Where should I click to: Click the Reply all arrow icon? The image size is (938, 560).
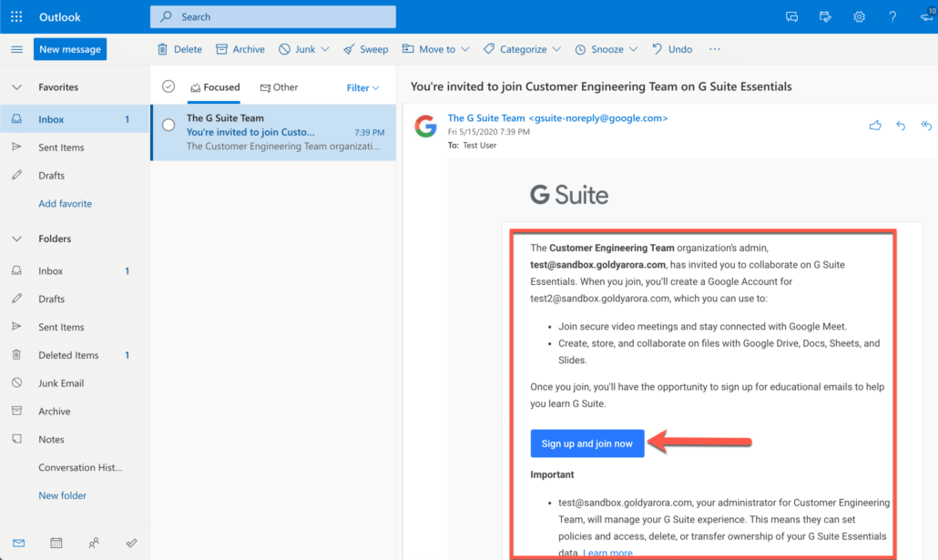tap(927, 125)
